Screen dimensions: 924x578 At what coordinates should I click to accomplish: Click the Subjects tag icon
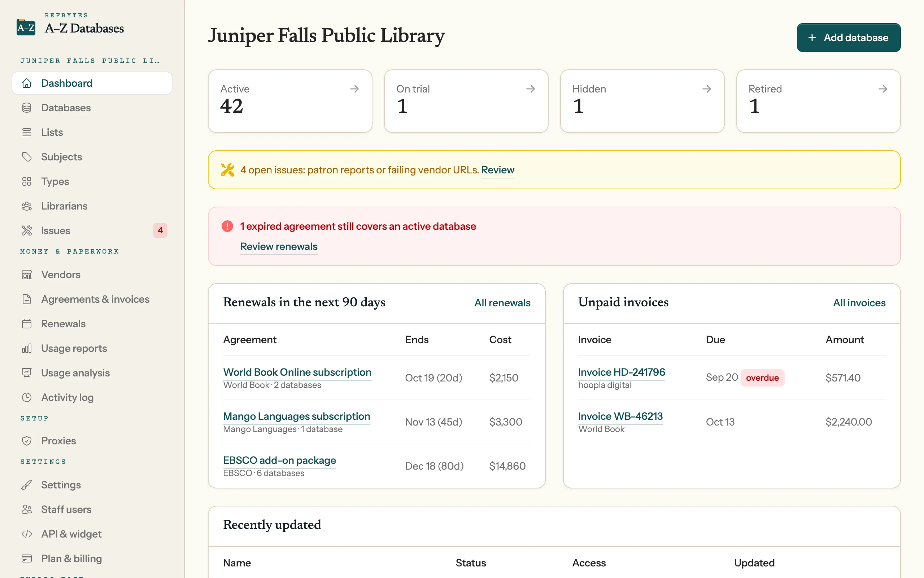tap(27, 157)
